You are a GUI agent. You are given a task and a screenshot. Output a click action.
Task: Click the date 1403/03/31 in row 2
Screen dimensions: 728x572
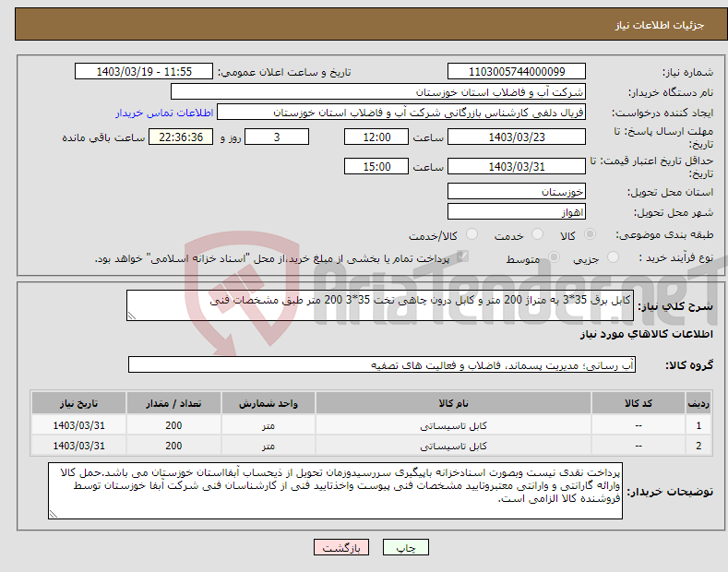[x=79, y=446]
